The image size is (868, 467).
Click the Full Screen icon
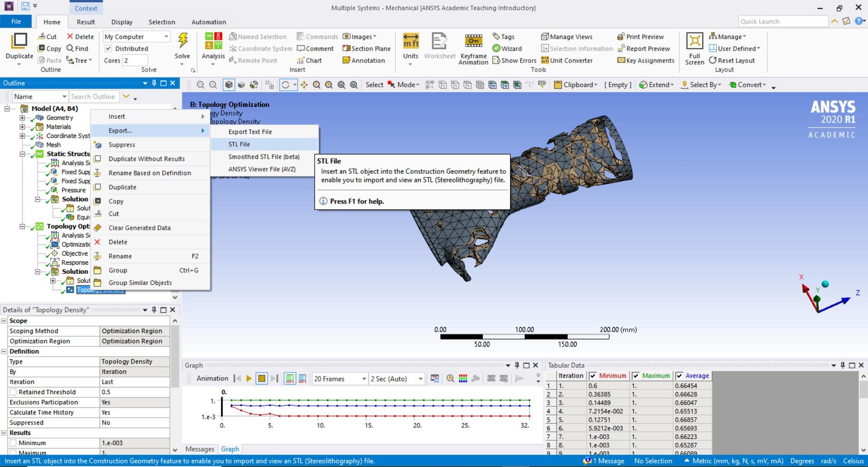point(694,41)
